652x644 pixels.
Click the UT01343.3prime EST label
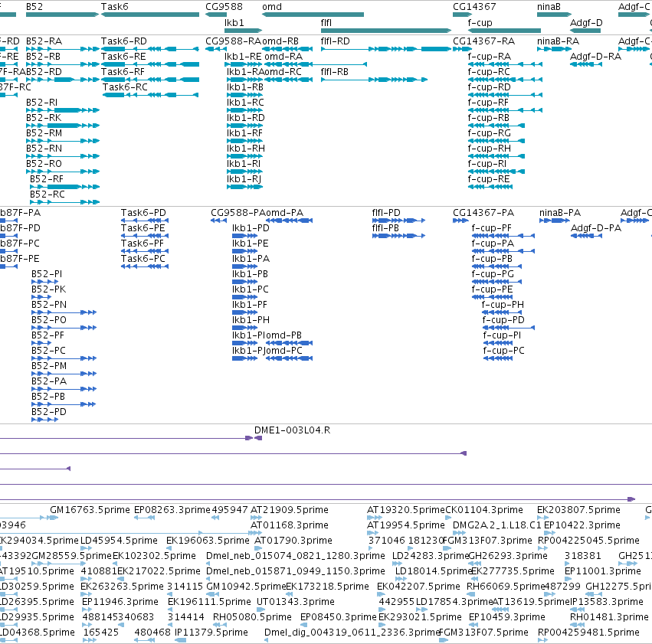(x=296, y=602)
